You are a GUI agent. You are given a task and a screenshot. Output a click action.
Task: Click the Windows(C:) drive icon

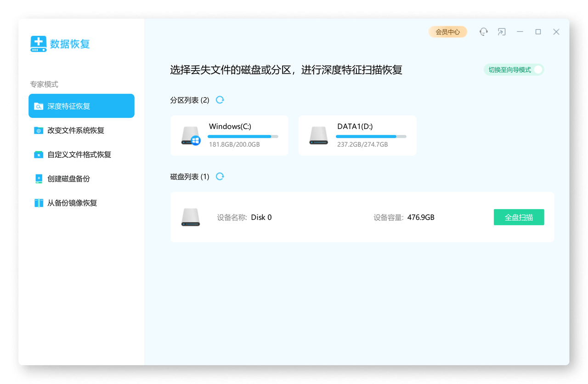(x=191, y=136)
